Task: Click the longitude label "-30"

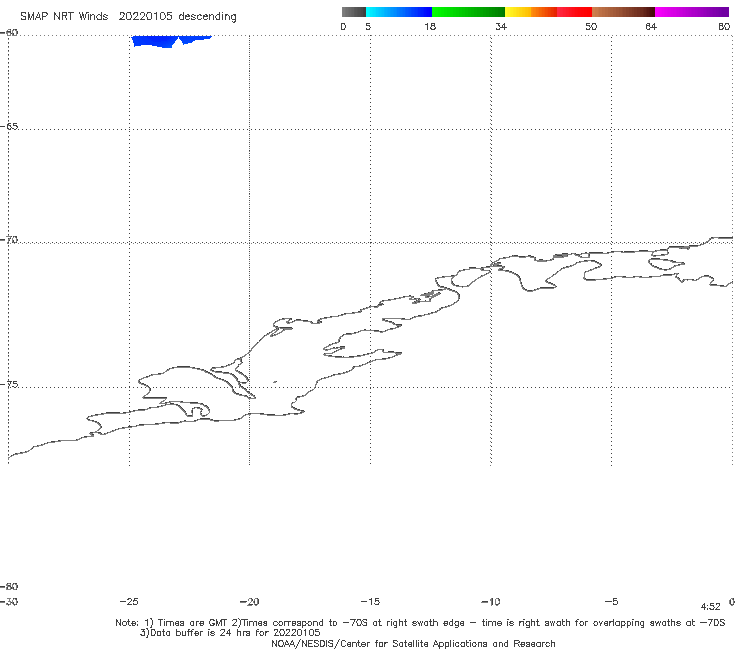Action: point(9,602)
